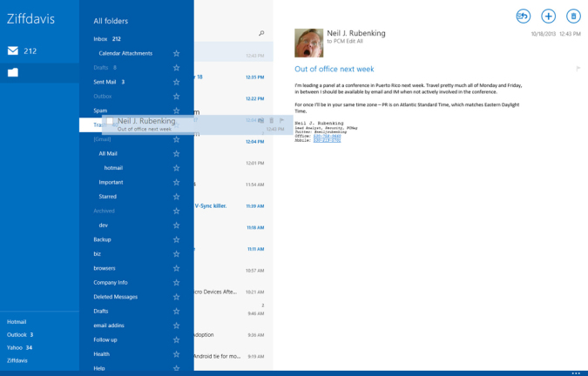The image size is (588, 376).
Task: Open the app bar ellipsis at bottom right
Action: (x=576, y=373)
